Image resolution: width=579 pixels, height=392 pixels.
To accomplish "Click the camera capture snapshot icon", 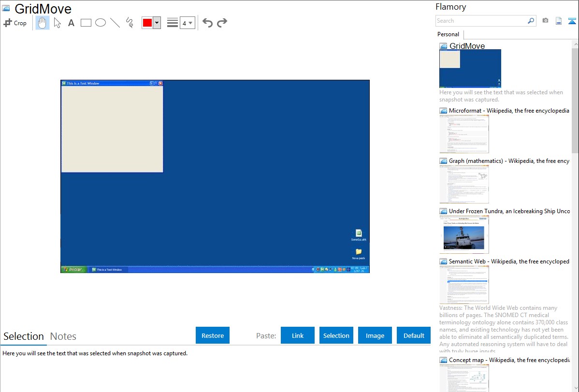I will (545, 21).
